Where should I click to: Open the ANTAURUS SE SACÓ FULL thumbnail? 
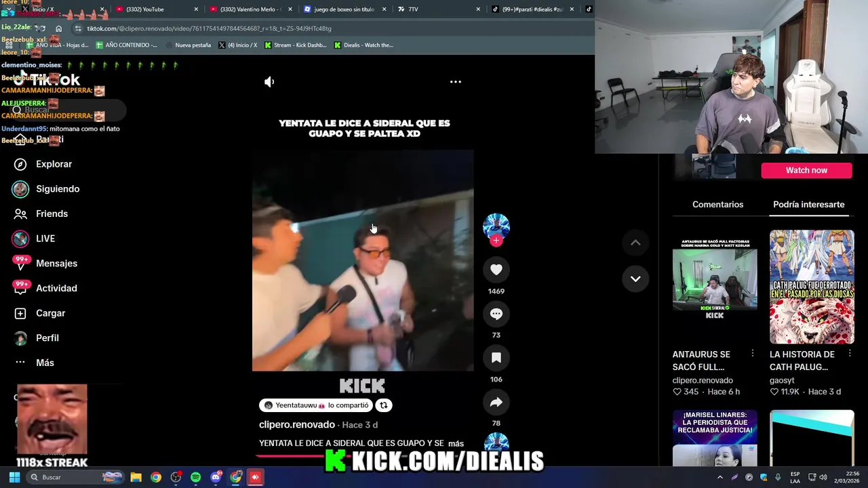pos(715,287)
